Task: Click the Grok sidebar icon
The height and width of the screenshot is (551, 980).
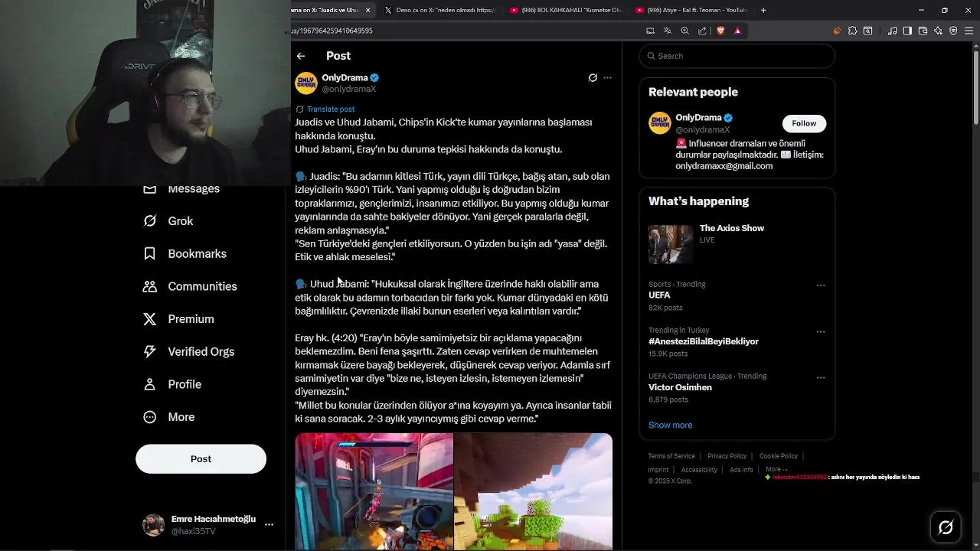Action: click(x=150, y=221)
